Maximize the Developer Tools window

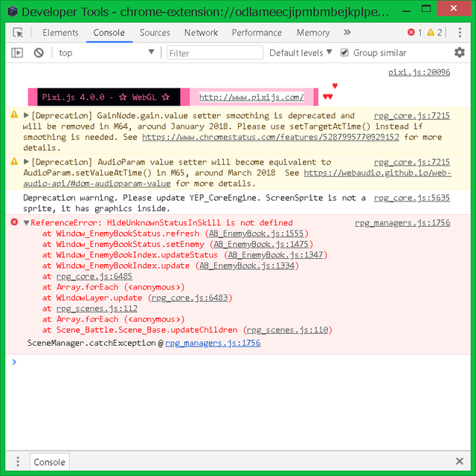point(426,8)
